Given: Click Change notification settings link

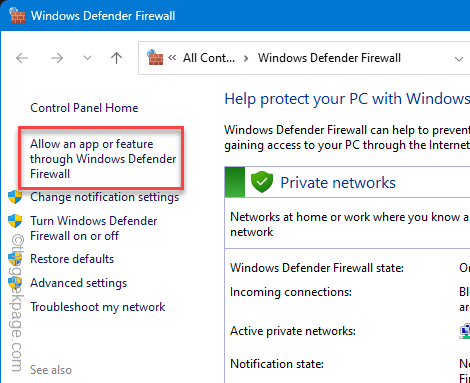Looking at the screenshot, I should click(105, 197).
